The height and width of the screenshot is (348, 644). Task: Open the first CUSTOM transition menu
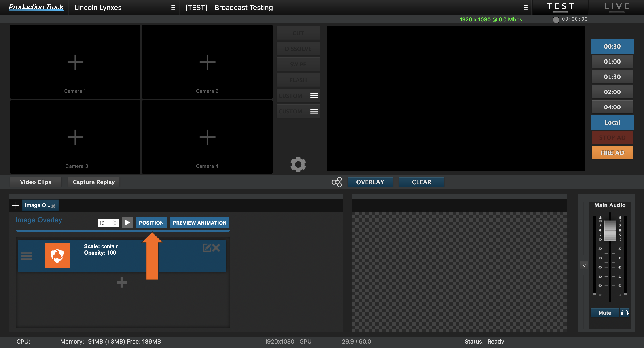pyautogui.click(x=314, y=96)
